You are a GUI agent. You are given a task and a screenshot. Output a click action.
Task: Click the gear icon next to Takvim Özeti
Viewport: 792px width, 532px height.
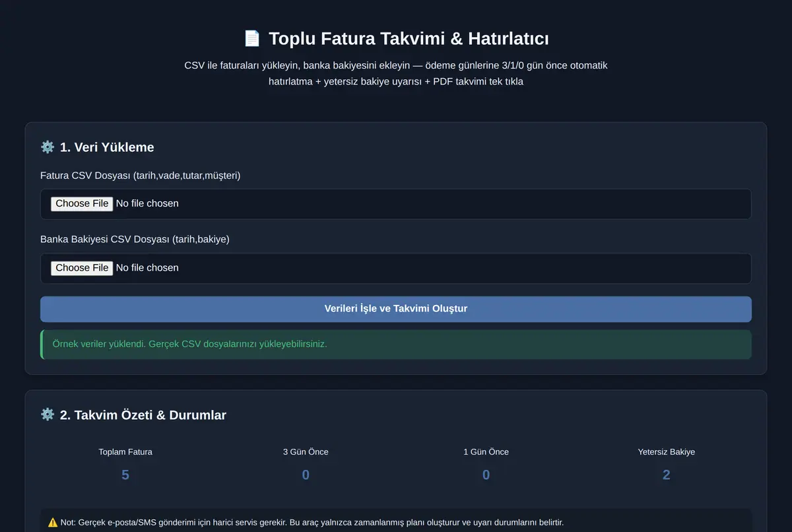pos(48,415)
